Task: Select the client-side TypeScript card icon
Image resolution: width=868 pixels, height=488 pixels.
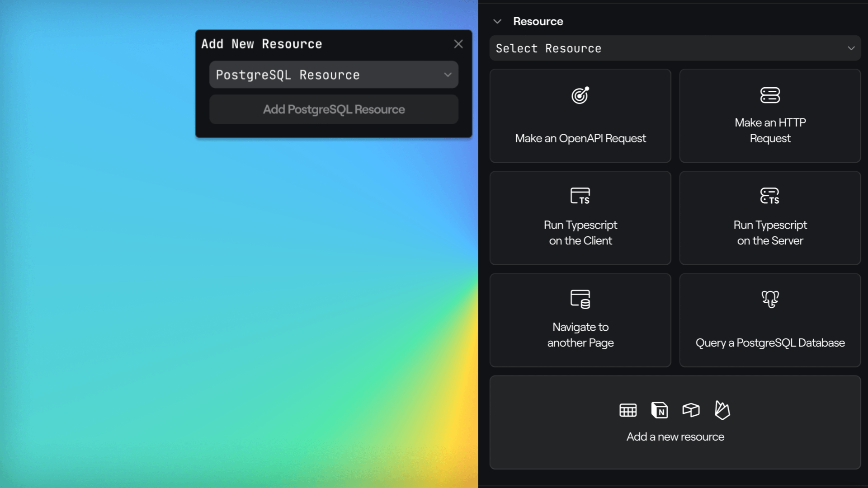Action: pos(580,196)
